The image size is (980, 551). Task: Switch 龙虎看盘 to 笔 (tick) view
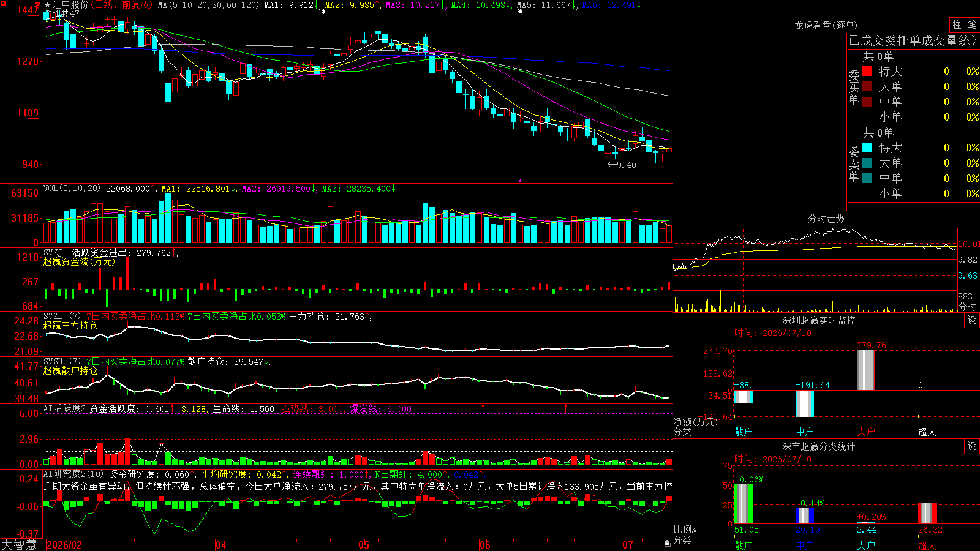[972, 24]
